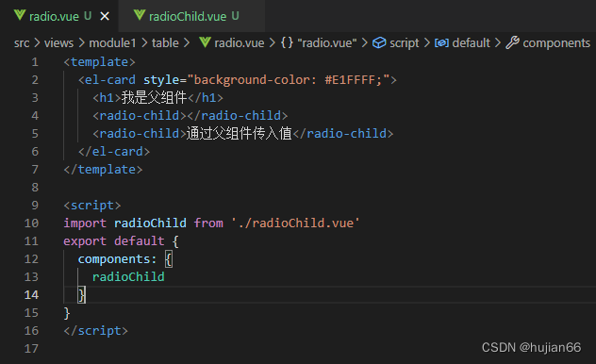The image size is (596, 364).
Task: Click Vue logo icon in breadcrumb
Action: point(205,42)
